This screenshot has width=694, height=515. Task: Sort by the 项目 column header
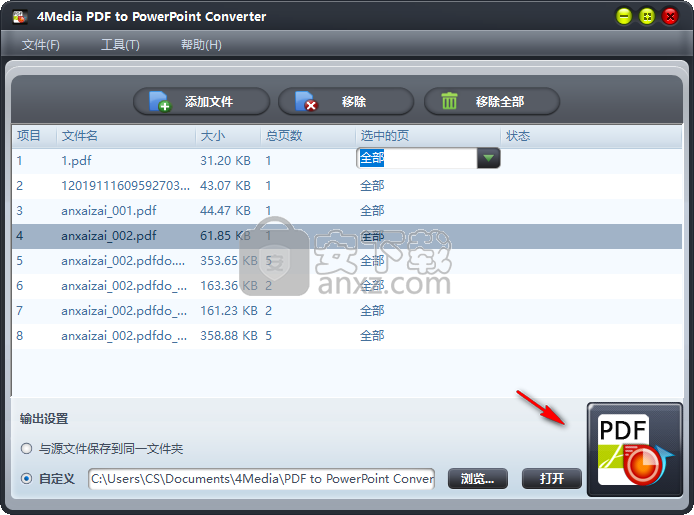(34, 136)
